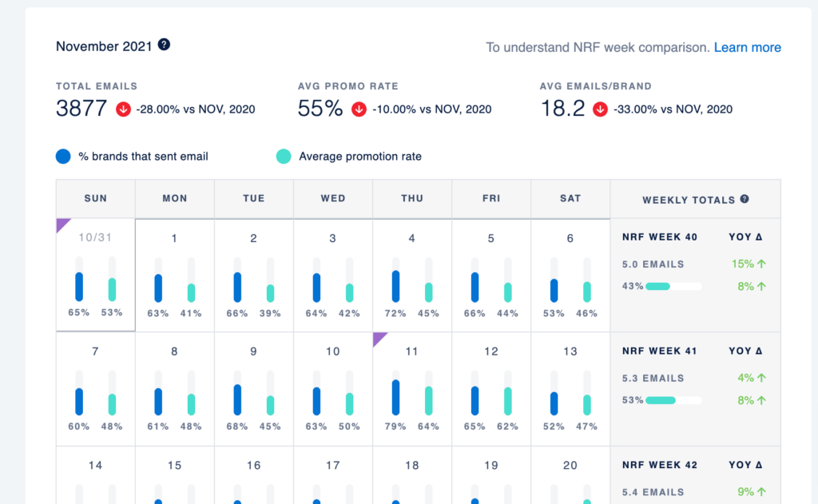The width and height of the screenshot is (818, 504).
Task: Select the day 1 date number
Action: coord(174,239)
